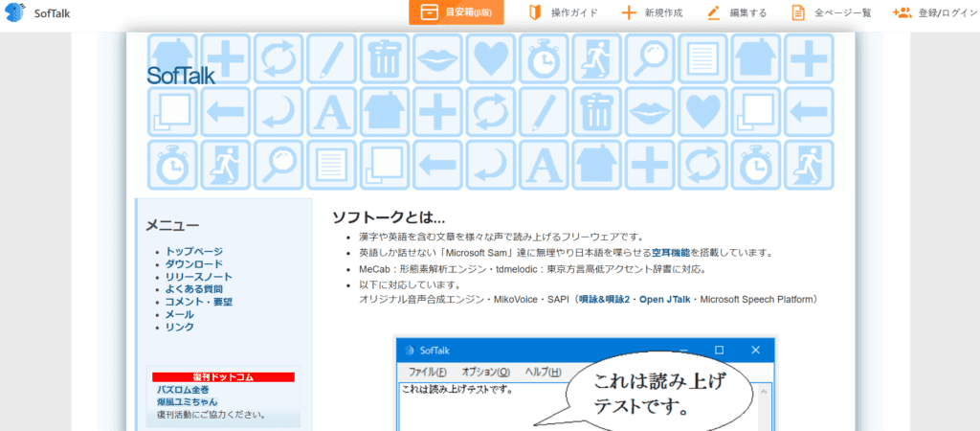Follow the 空耳機能 link in the description
Viewport: 980px width, 431px height.
pos(670,253)
